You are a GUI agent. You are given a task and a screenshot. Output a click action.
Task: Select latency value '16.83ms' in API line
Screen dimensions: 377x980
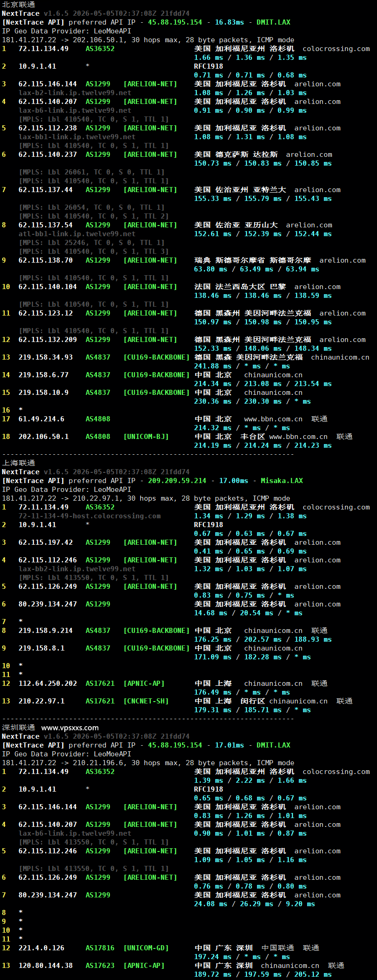[229, 22]
